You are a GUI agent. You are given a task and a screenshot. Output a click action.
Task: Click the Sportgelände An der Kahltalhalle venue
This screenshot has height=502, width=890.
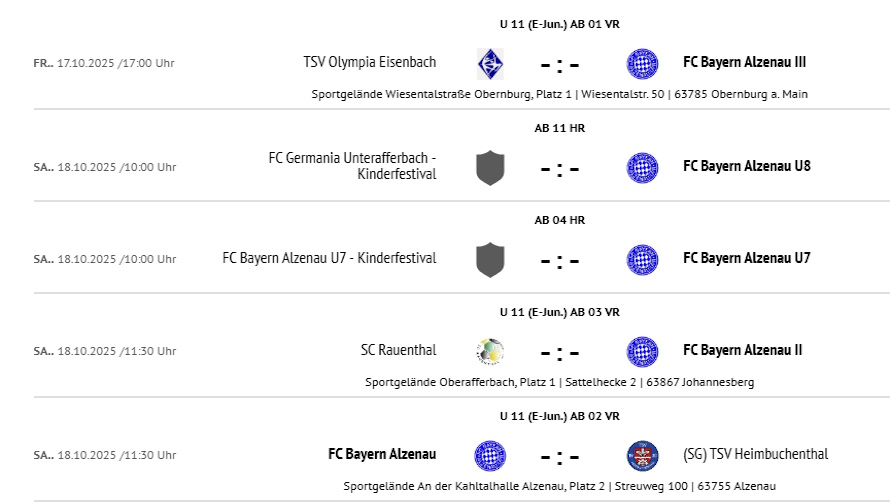coord(559,486)
